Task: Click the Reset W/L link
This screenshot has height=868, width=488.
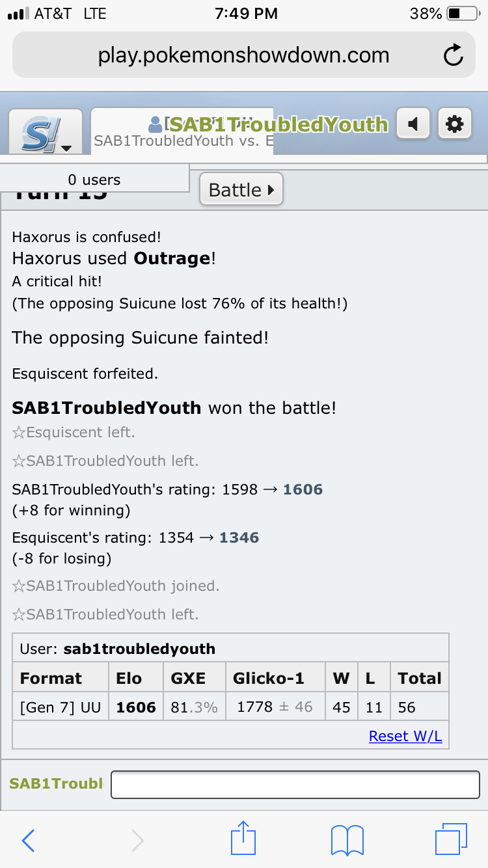Action: pyautogui.click(x=405, y=736)
